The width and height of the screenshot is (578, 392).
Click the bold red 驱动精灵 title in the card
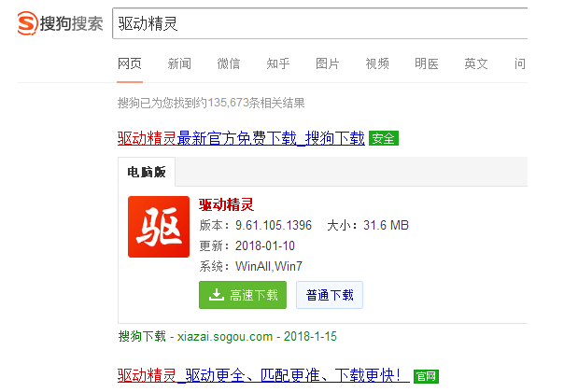(x=226, y=204)
